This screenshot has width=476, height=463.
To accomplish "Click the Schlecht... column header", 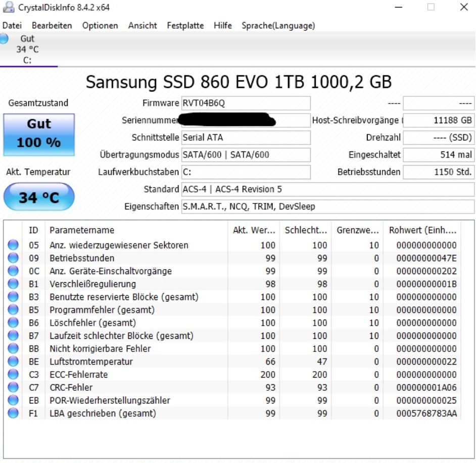I will (306, 230).
